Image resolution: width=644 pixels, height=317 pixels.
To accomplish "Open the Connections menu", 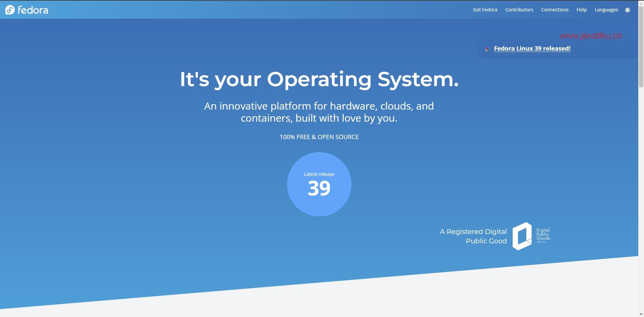I will (x=555, y=10).
